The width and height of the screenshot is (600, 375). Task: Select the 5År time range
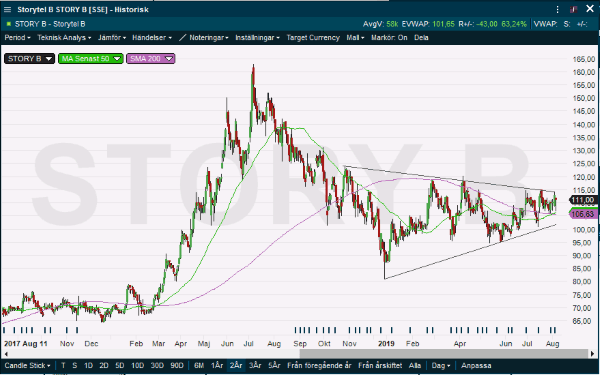pyautogui.click(x=274, y=366)
